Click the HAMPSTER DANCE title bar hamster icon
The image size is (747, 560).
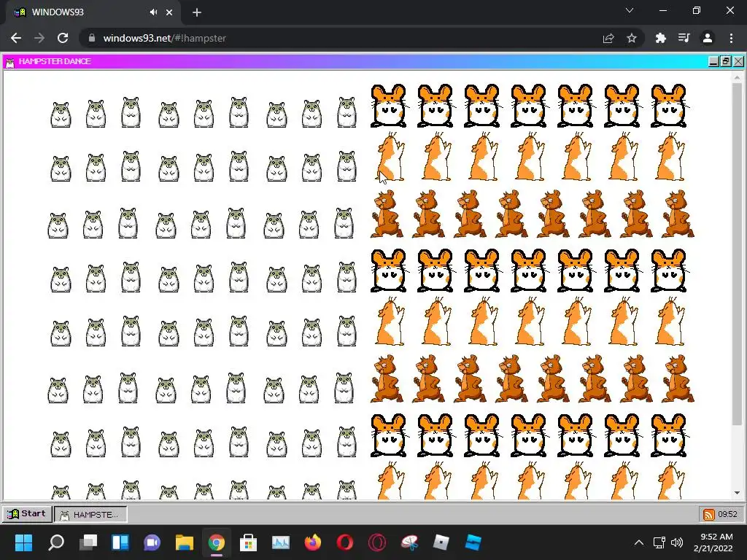pyautogui.click(x=10, y=62)
